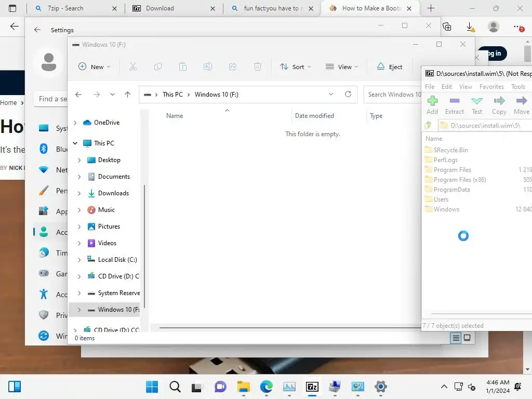This screenshot has width=532, height=399.
Task: Click This PC in the address breadcrumb
Action: tap(172, 95)
